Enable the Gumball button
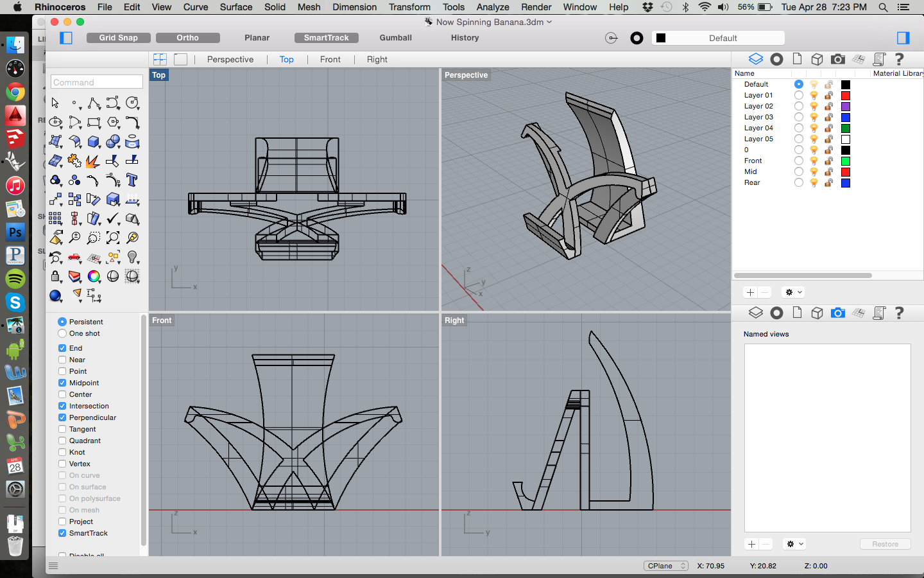 [x=396, y=38]
